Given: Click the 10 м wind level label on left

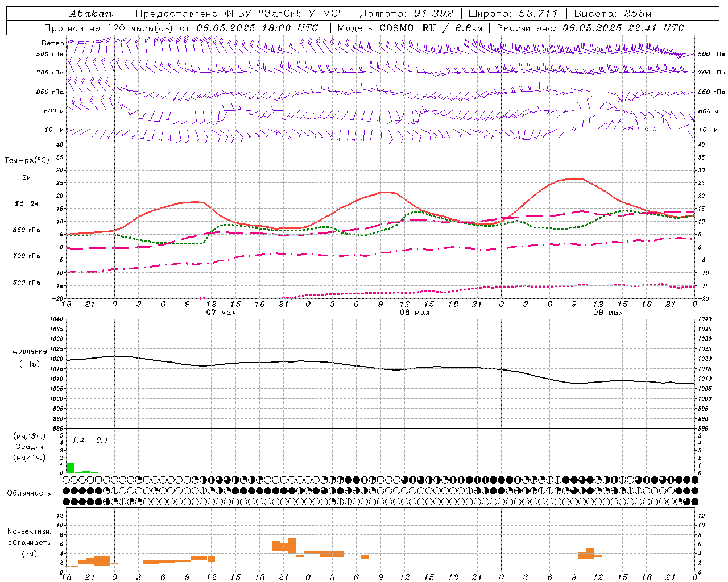Looking at the screenshot, I should coord(54,130).
